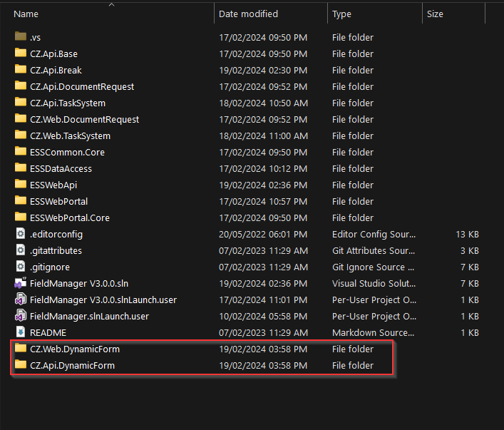The height and width of the screenshot is (430, 504).
Task: Select the FieldManager V3.0.0.slnLaunch.user file name
Action: tap(103, 300)
